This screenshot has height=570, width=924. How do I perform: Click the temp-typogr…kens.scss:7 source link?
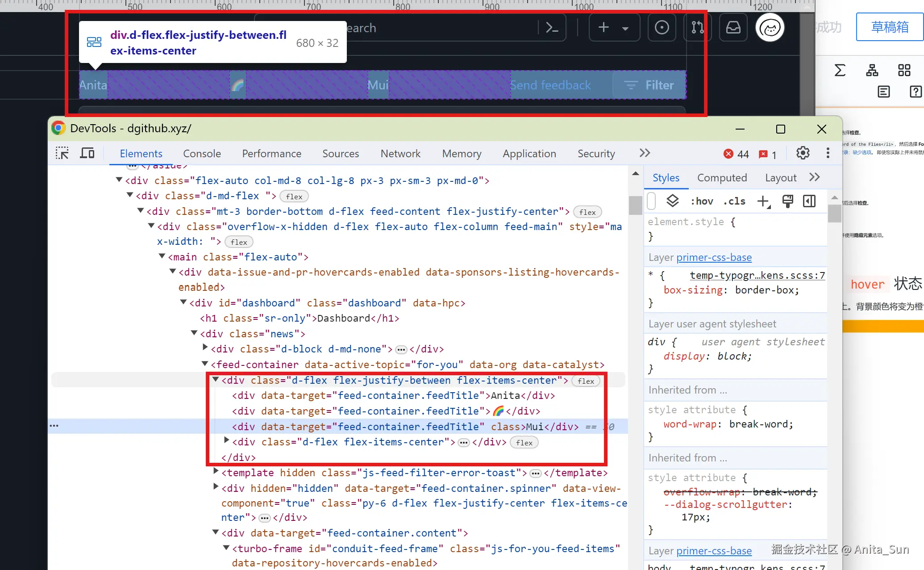pos(757,276)
